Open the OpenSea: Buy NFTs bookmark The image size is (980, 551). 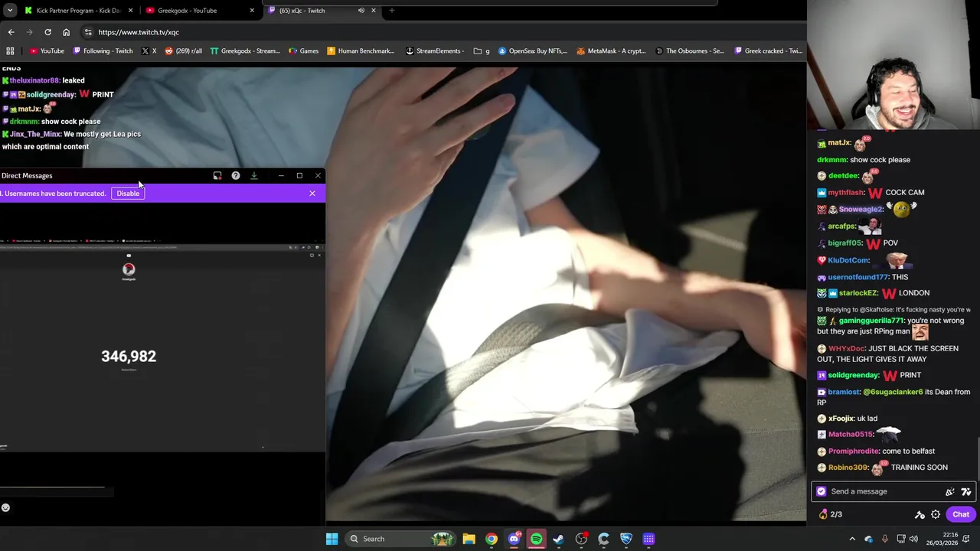pyautogui.click(x=533, y=51)
